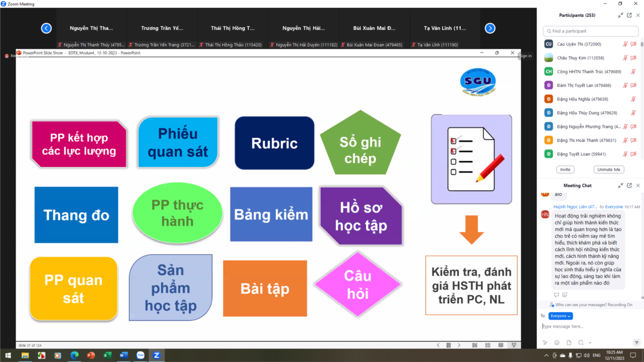Toggle microphone for Cao Uyên Thi
Viewport: 644px width, 362px height.
625,45
